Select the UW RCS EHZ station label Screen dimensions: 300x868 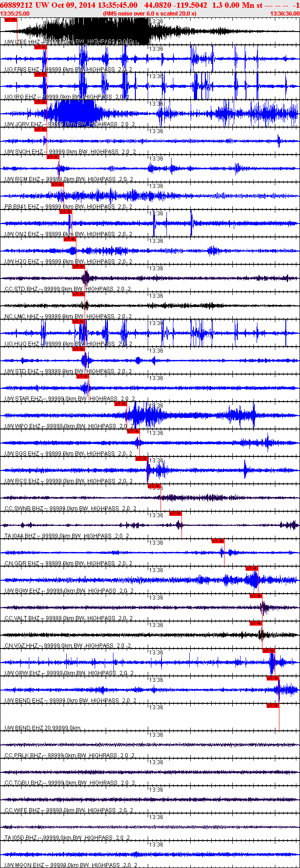(68, 481)
